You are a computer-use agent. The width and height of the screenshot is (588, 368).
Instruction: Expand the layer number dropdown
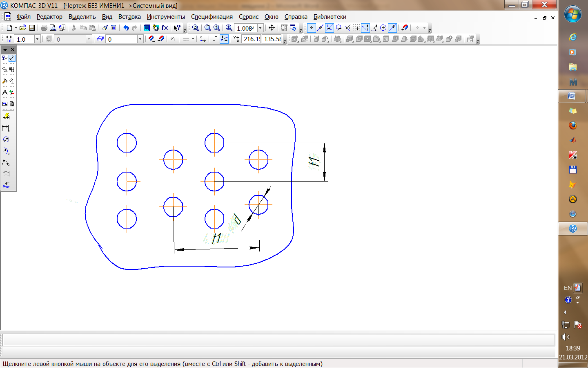pos(140,39)
